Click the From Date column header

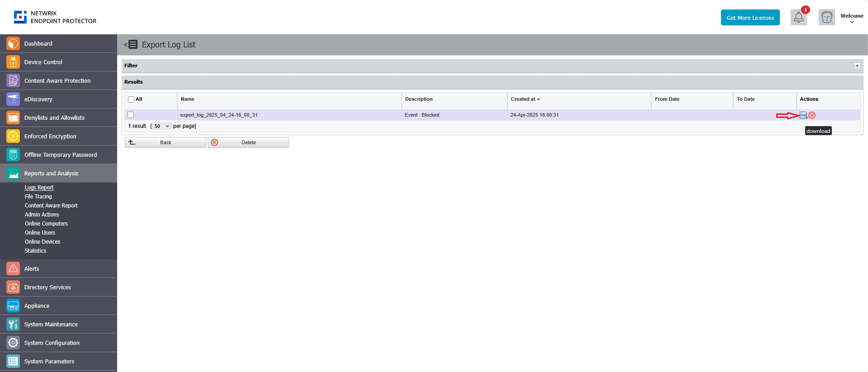667,99
